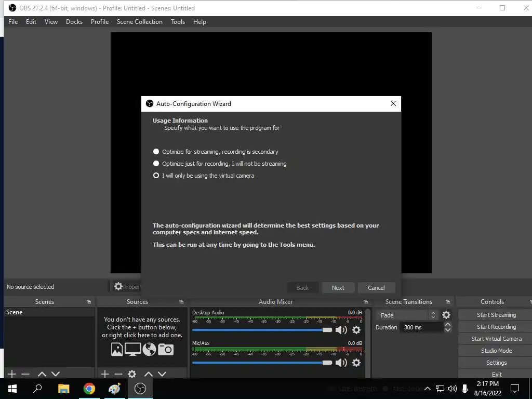The image size is (532, 399).
Task: Open Paint from the taskbar
Action: pyautogui.click(x=114, y=389)
